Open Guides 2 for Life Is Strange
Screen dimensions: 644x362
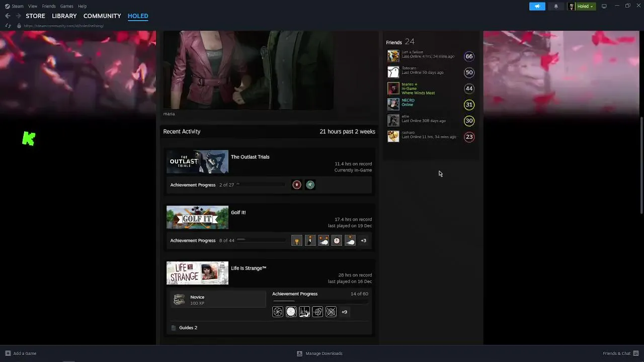(188, 328)
